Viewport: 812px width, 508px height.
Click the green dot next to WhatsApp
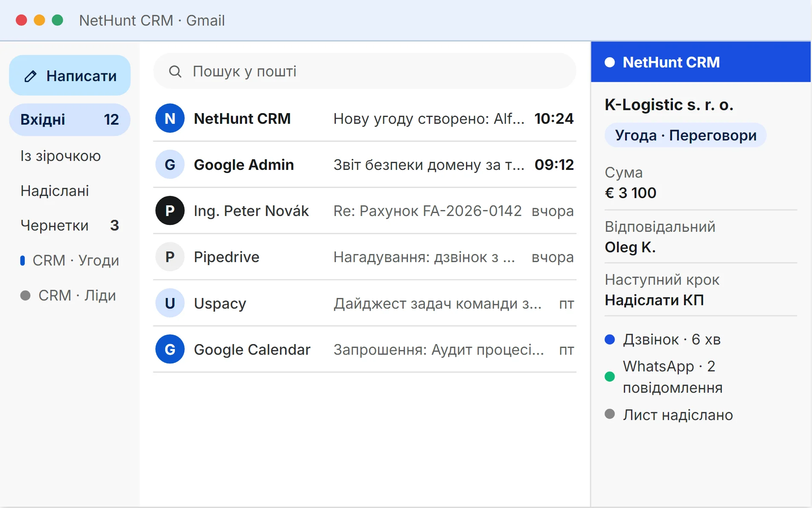[610, 377]
